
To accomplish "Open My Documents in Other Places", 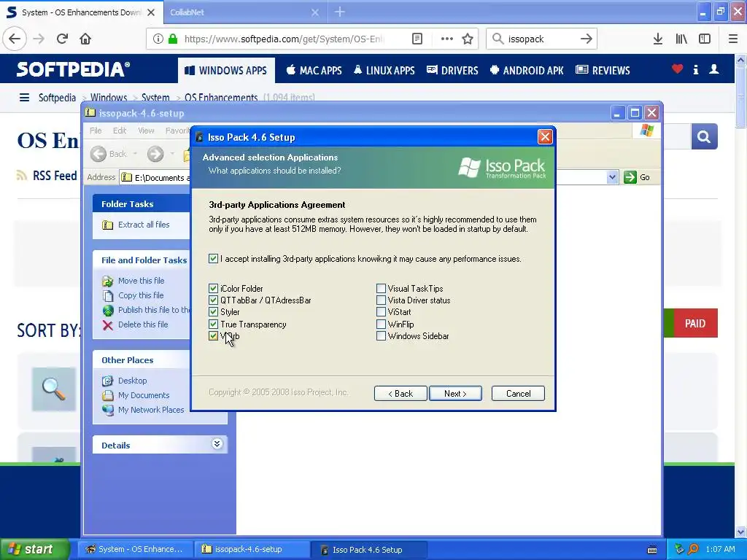I will click(x=144, y=395).
